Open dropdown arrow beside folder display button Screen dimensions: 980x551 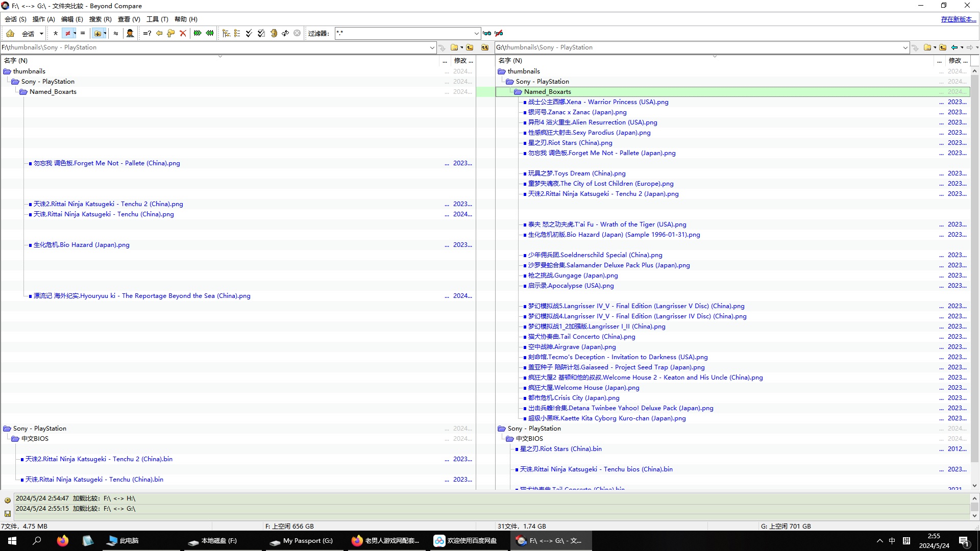[105, 33]
